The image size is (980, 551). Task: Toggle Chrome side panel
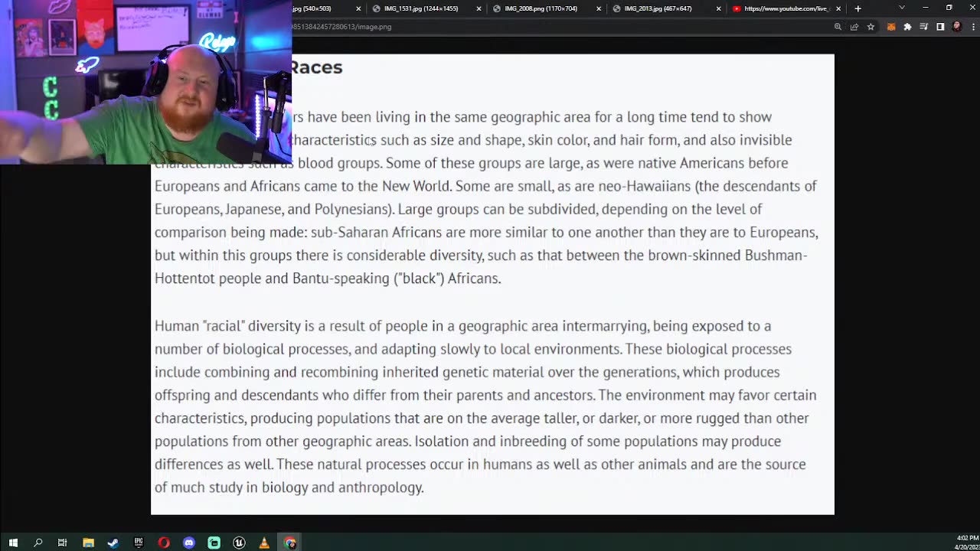(940, 27)
